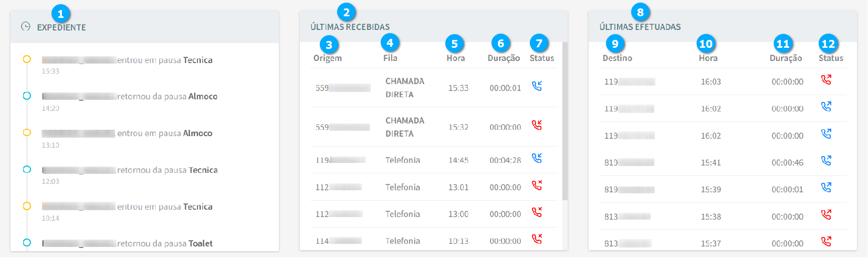Click the Destino column header
Screen dimensions: 868x258
click(617, 58)
